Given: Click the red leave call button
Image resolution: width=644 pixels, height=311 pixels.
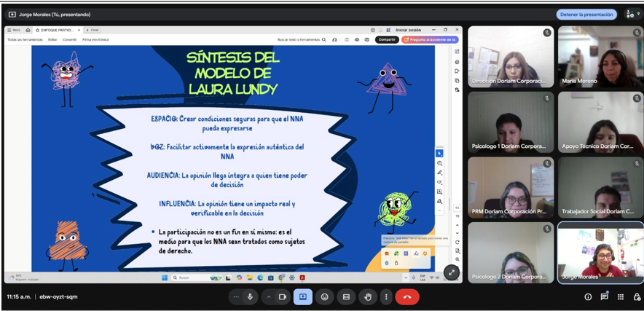Looking at the screenshot, I should click(407, 296).
